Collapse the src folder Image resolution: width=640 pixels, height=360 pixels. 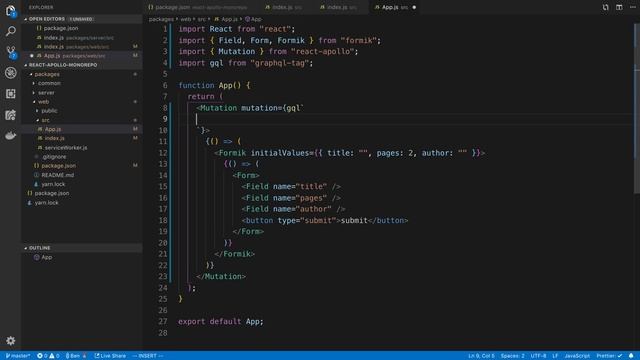point(45,120)
